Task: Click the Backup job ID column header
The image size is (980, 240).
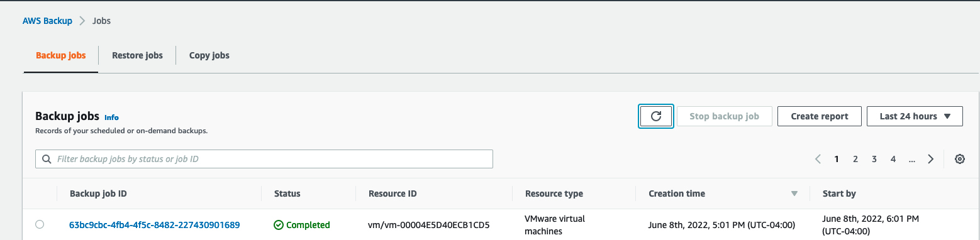Action: click(x=98, y=194)
